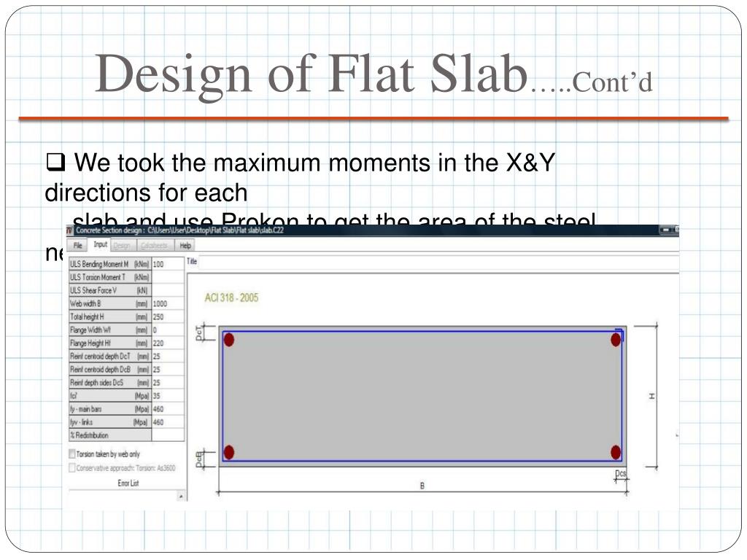Edit Reinf centroid depth DcB value
Screen dimensions: 747x560
pyautogui.click(x=168, y=370)
